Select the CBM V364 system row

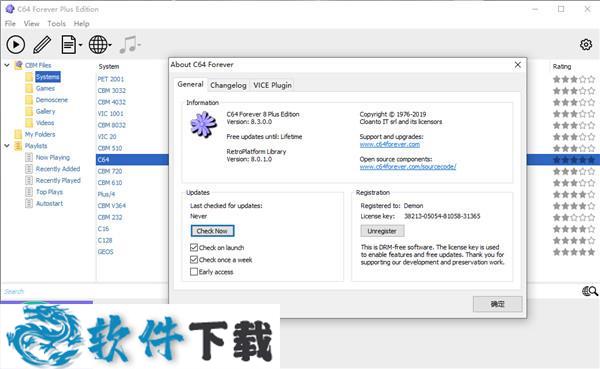pyautogui.click(x=111, y=206)
